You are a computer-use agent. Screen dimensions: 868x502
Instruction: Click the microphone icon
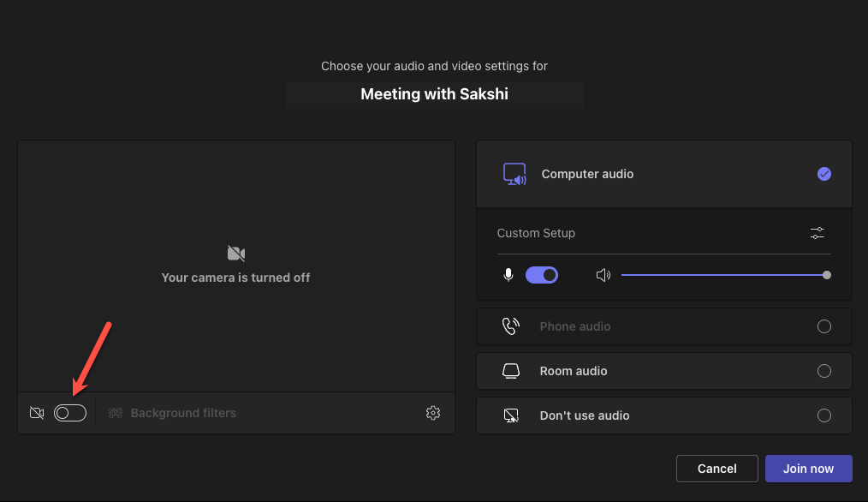point(508,274)
